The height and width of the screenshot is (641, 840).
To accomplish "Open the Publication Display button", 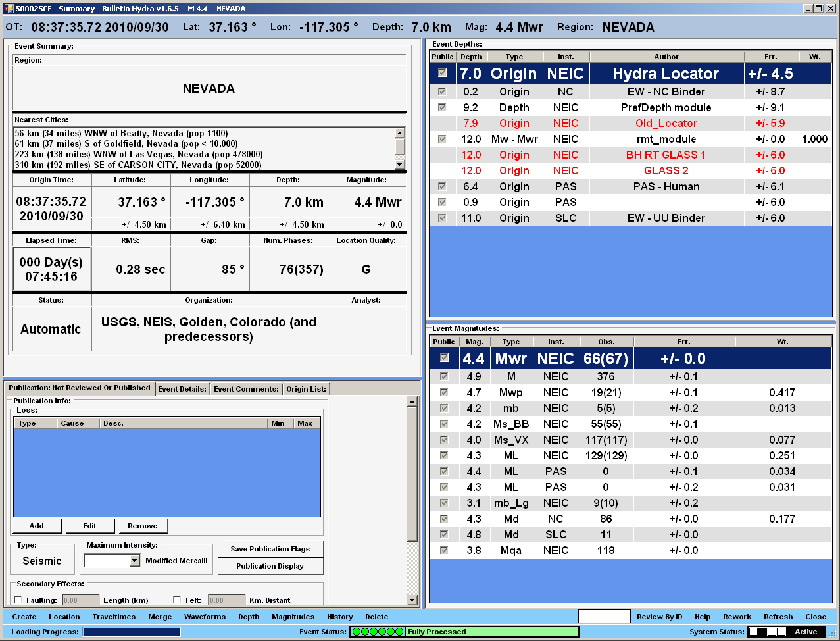I will coord(270,566).
